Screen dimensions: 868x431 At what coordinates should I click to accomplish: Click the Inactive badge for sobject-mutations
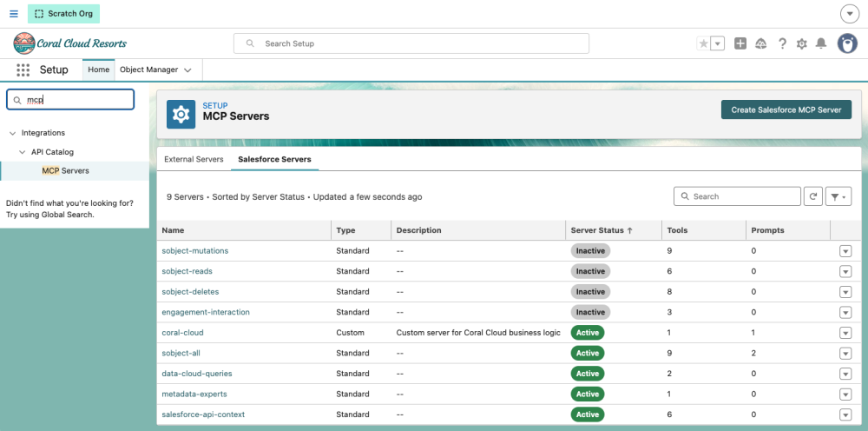pos(590,251)
